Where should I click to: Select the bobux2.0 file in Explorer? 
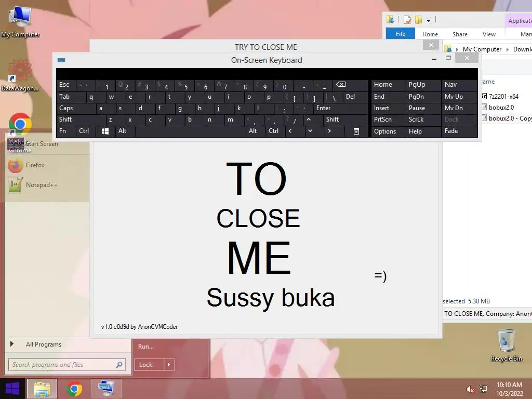pos(501,108)
